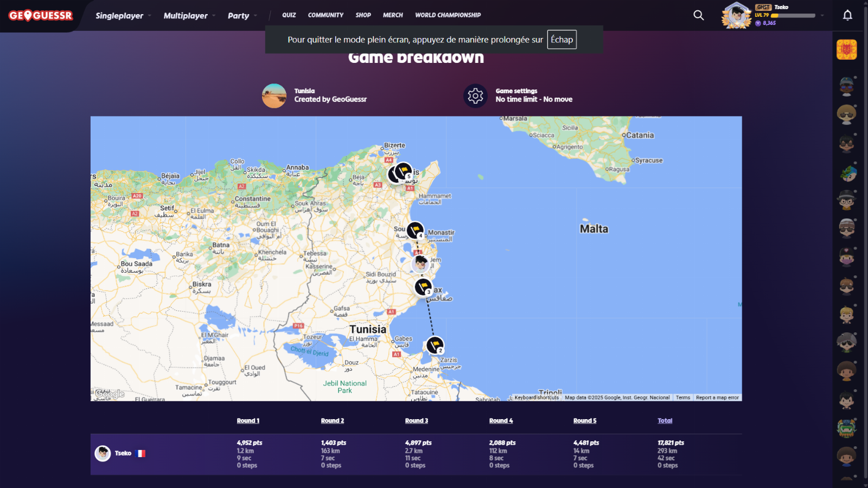Image resolution: width=868 pixels, height=488 pixels.
Task: Open the search magnifier icon
Action: click(699, 15)
